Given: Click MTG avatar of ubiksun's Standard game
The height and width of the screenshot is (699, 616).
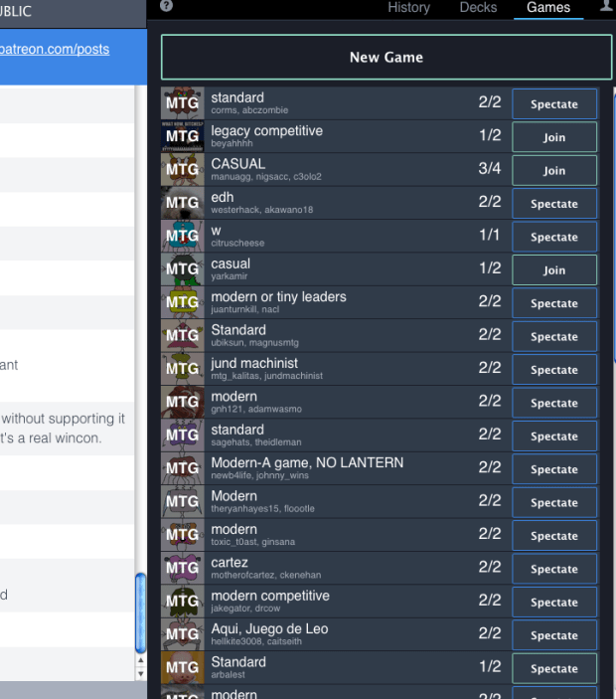Looking at the screenshot, I should pos(183,336).
